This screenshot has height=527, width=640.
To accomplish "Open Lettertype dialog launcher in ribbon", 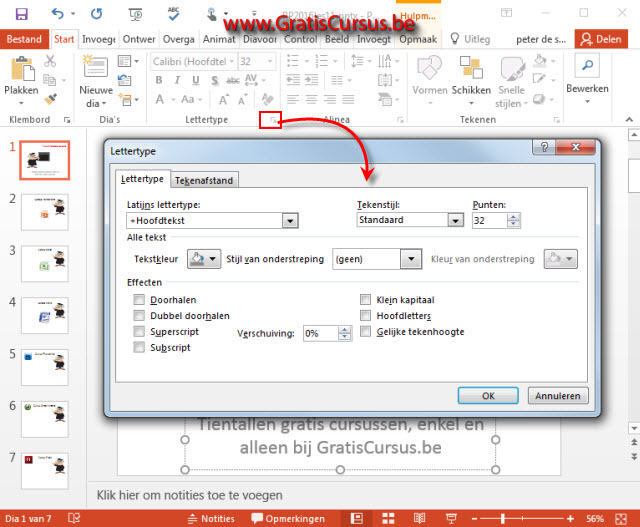I will (x=273, y=120).
